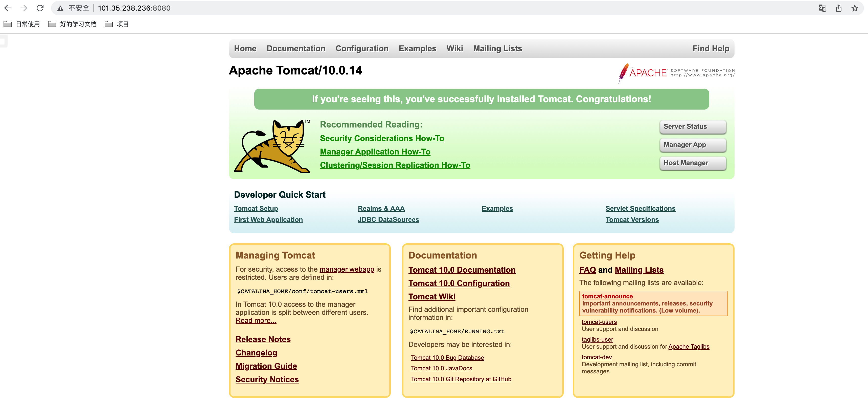Open the Security Considerations How-To link
This screenshot has width=868, height=412.
click(382, 138)
